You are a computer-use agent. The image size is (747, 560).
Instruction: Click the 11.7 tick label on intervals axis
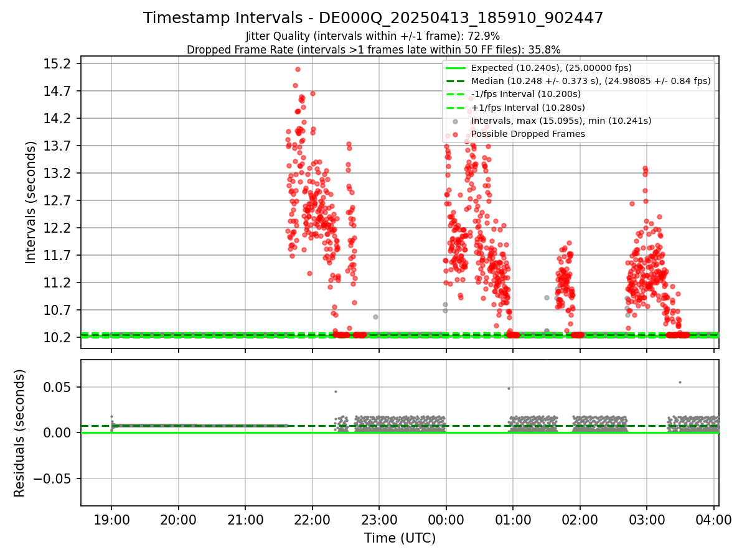59,256
